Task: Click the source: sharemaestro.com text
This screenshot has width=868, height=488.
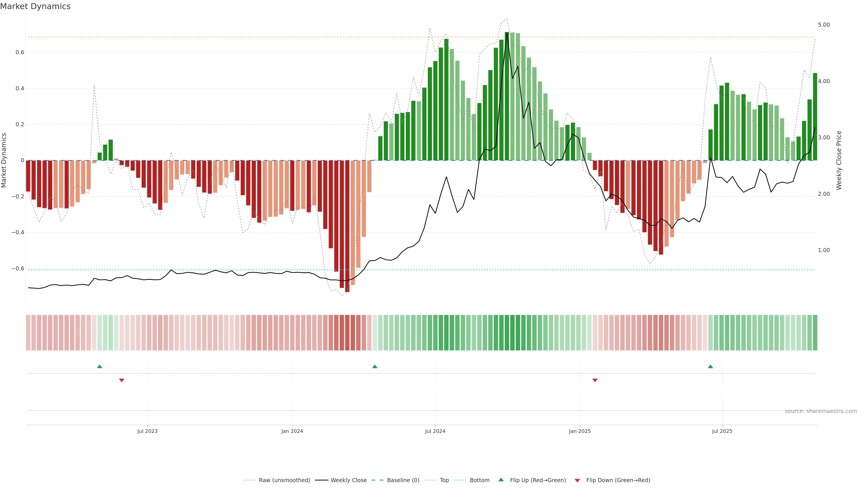Action: (821, 411)
